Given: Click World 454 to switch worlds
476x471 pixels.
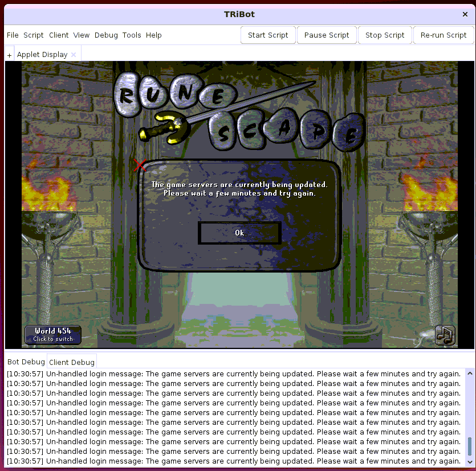Looking at the screenshot, I should coord(53,335).
